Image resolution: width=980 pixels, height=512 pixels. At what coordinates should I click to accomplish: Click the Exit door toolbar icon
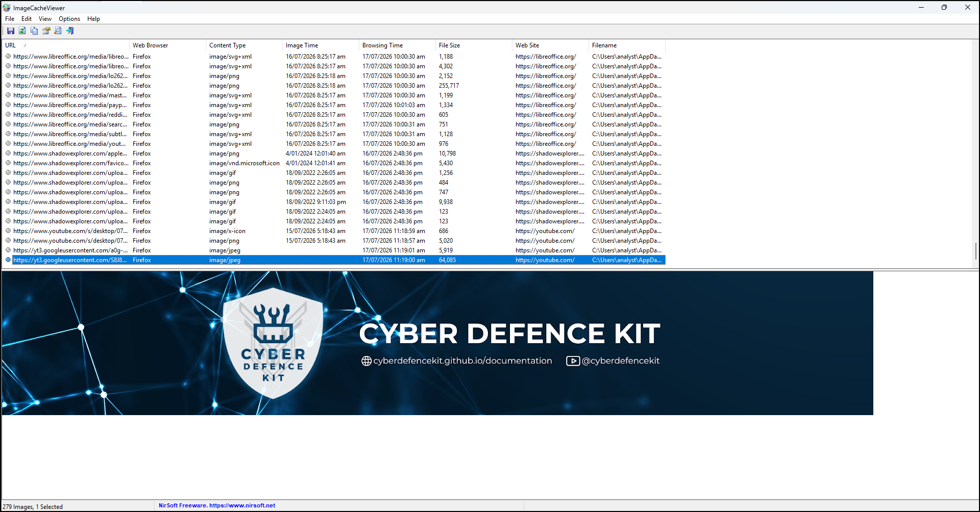[70, 31]
